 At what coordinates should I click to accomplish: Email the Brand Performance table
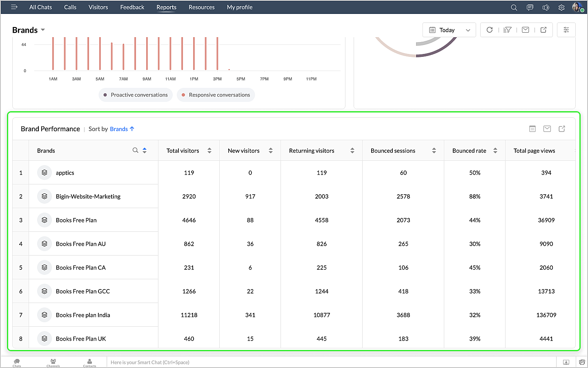coord(547,129)
